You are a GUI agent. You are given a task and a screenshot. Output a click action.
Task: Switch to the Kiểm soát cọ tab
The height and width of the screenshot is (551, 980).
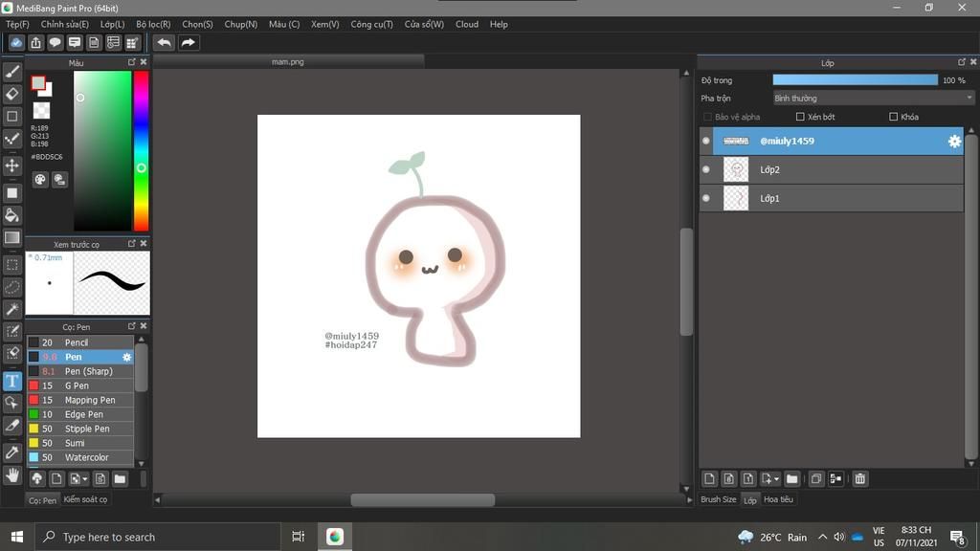tap(85, 499)
